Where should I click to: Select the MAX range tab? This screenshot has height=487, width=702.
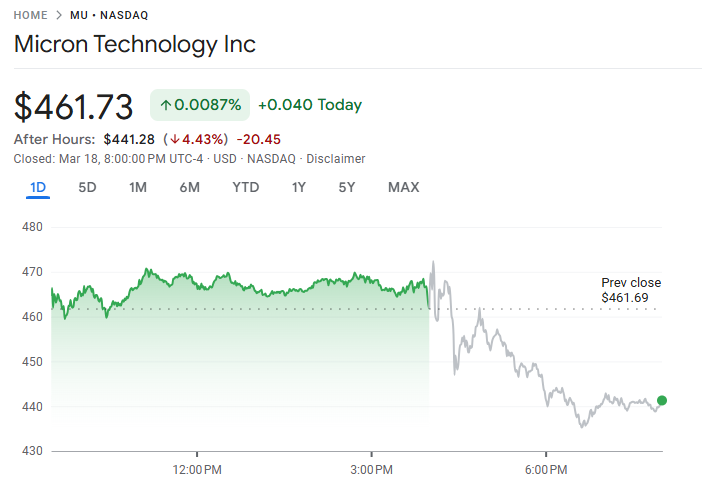coord(403,187)
